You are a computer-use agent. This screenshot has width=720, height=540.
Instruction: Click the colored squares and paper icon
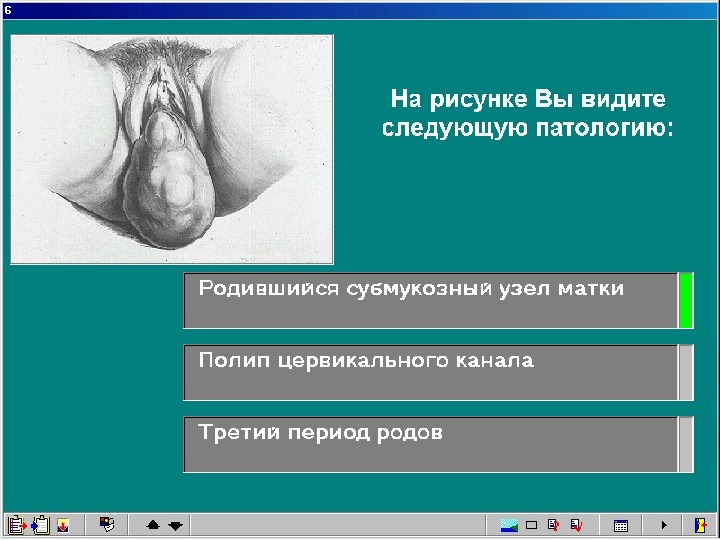point(107,524)
